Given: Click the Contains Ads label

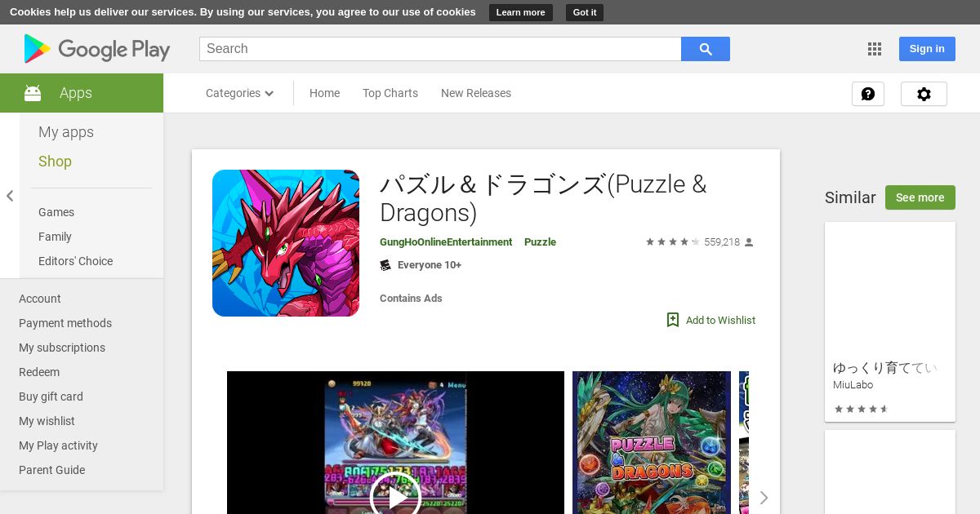Looking at the screenshot, I should (x=411, y=299).
